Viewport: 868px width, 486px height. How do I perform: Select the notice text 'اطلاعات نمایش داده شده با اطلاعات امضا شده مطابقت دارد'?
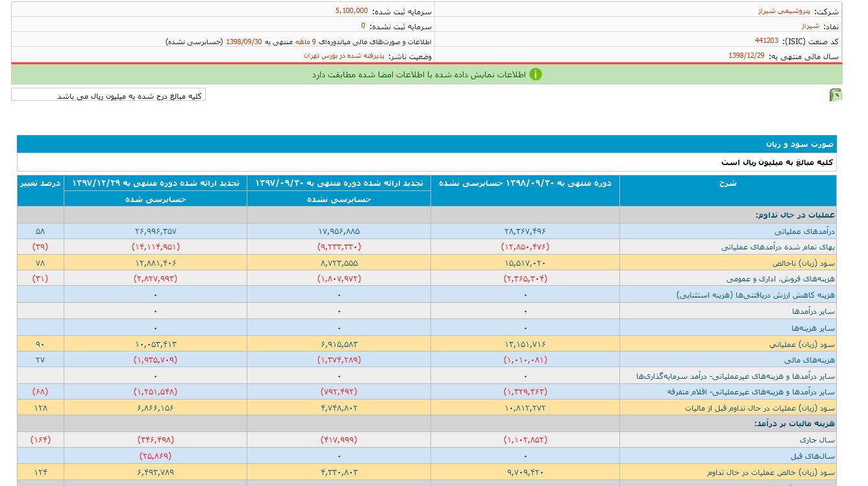pyautogui.click(x=418, y=75)
